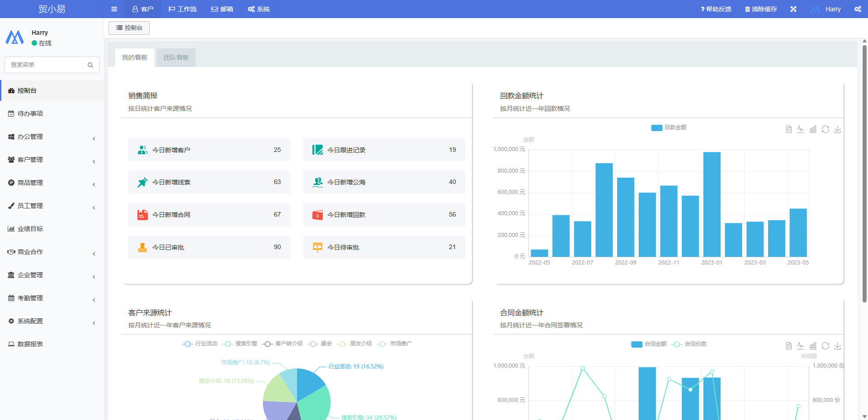
Task: Expand the 员工管理 chevron
Action: pyautogui.click(x=94, y=208)
